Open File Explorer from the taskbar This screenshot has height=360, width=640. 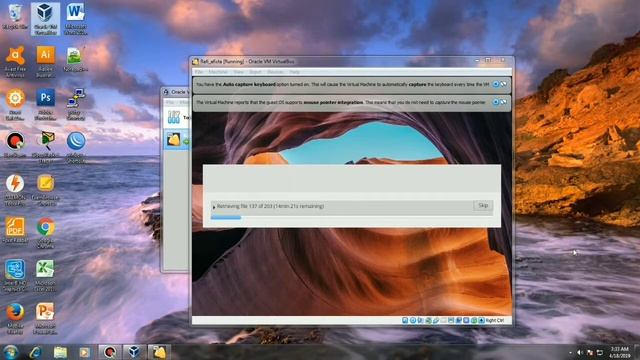pyautogui.click(x=60, y=352)
